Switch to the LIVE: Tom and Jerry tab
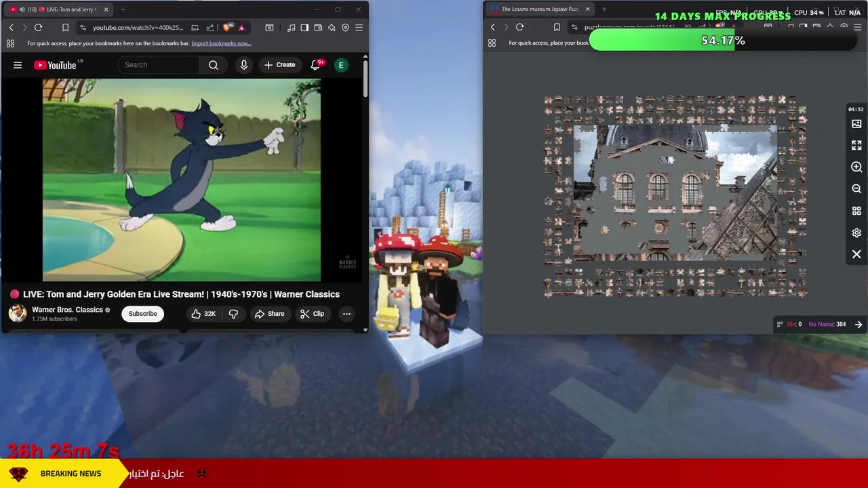This screenshot has width=868, height=488. pos(60,9)
